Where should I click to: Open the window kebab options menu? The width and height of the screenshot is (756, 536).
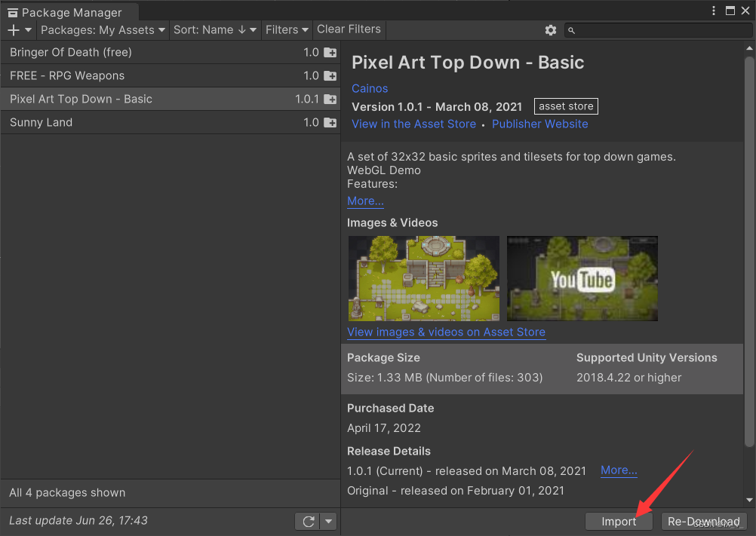point(714,11)
